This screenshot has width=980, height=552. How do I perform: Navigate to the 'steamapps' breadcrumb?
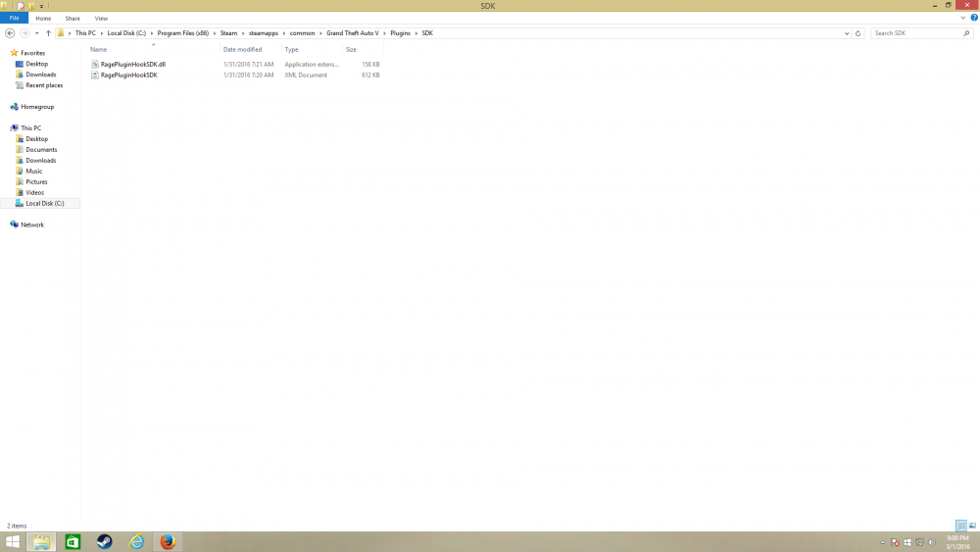click(x=263, y=33)
